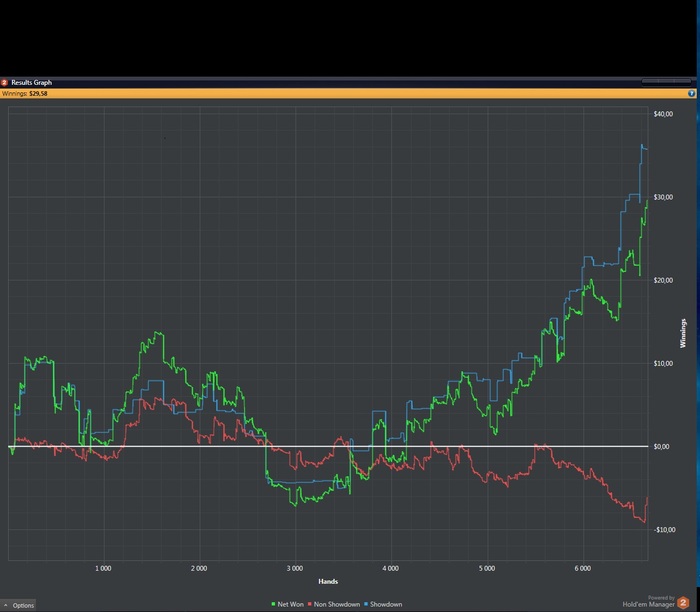Click the Winnings: $29,58 summary text
The height and width of the screenshot is (612, 700).
pos(25,93)
